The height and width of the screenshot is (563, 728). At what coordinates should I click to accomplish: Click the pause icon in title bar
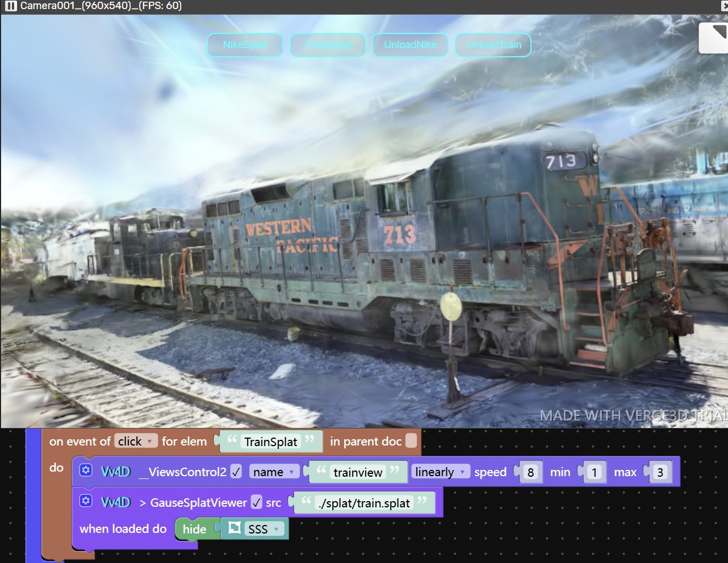11,6
